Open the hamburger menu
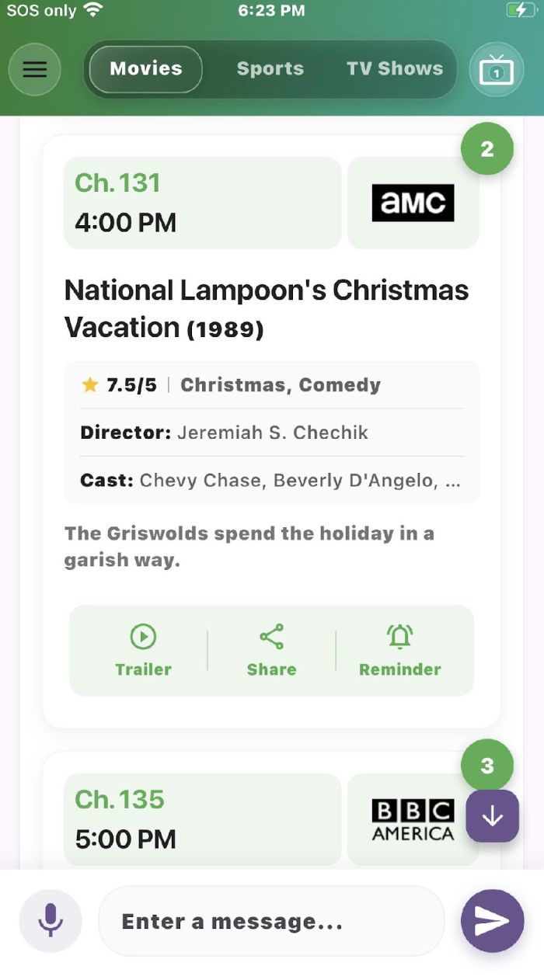544x980 pixels. click(35, 70)
